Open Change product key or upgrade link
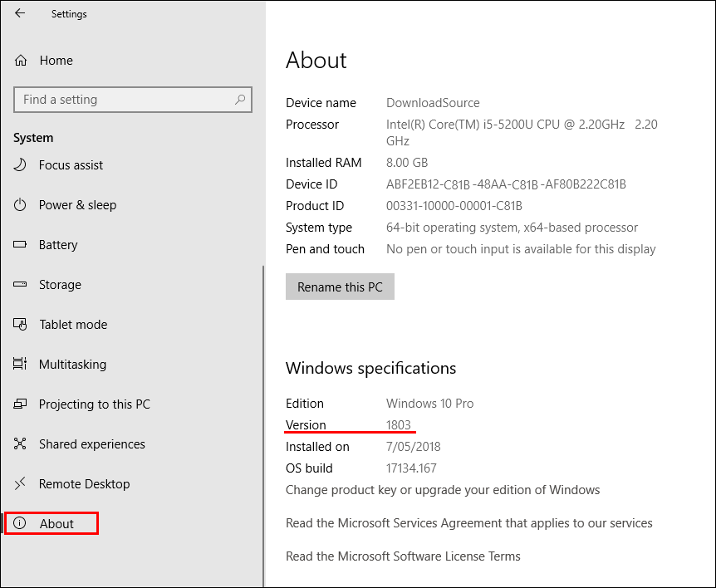 443,490
